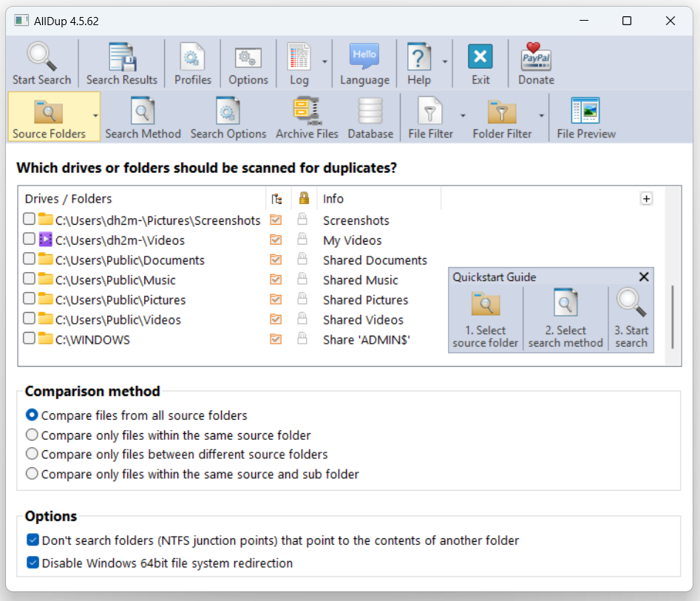Click the Exit toolbar icon
The width and height of the screenshot is (700, 601).
[480, 57]
